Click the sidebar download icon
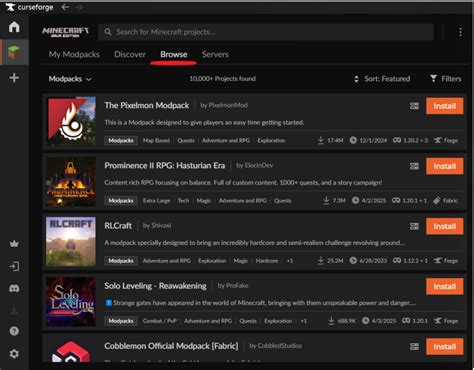The image size is (474, 370). point(14,310)
